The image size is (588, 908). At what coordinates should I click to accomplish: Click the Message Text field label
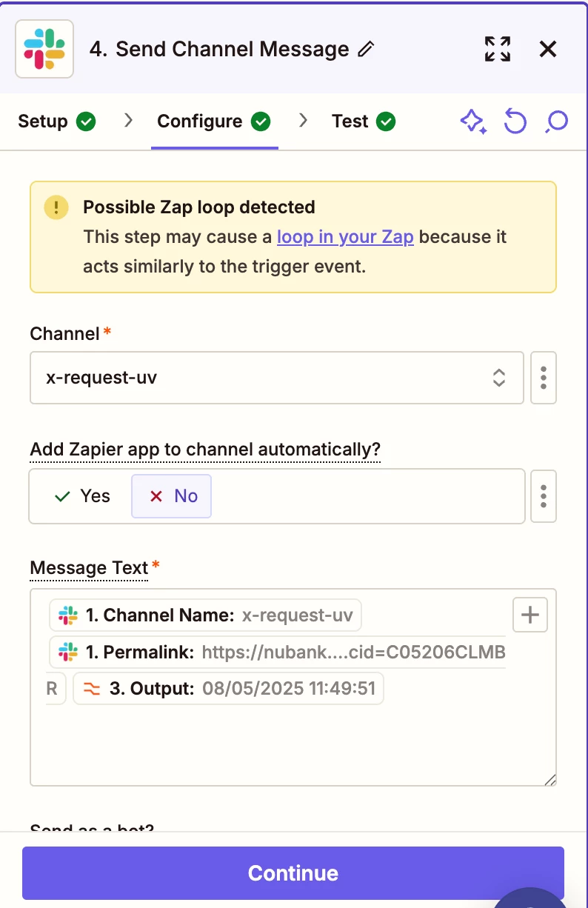[x=90, y=568]
